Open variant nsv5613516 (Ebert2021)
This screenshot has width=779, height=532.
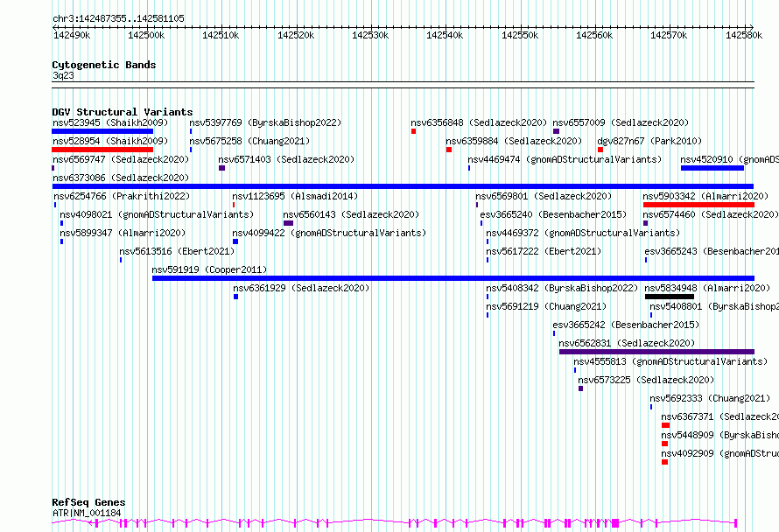177,251
